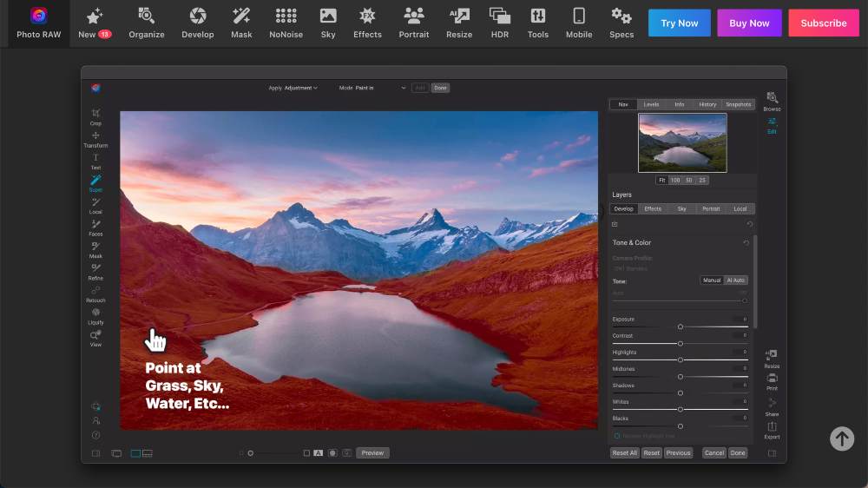Viewport: 868px width, 488px height.
Task: Adjust the Exposure slider handle
Action: pos(681,326)
